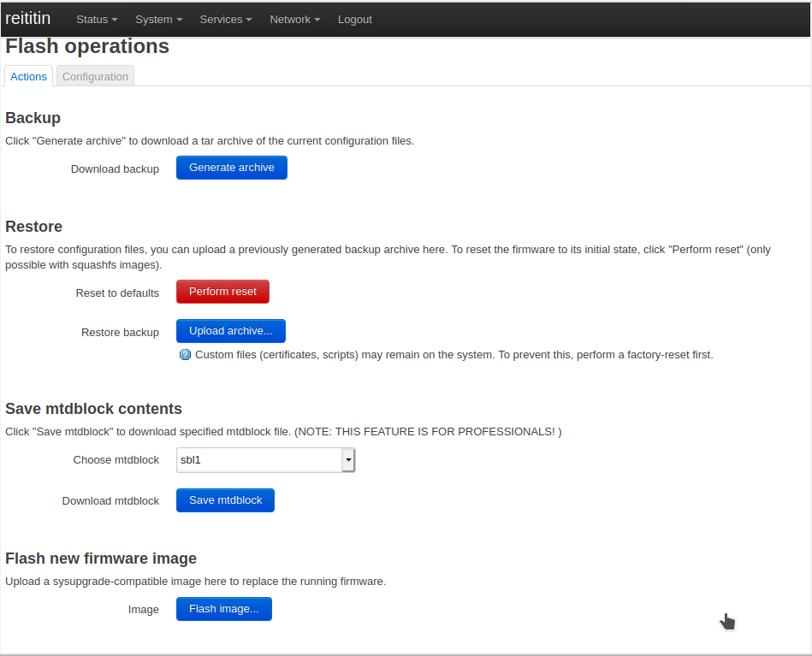This screenshot has height=656, width=812.
Task: Click the Flash image... button
Action: pyautogui.click(x=223, y=609)
